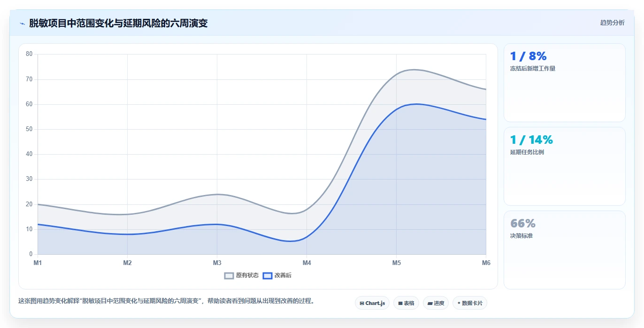The height and width of the screenshot is (328, 644).
Task: Click the 70 y-axis tick label
Action: 29,79
